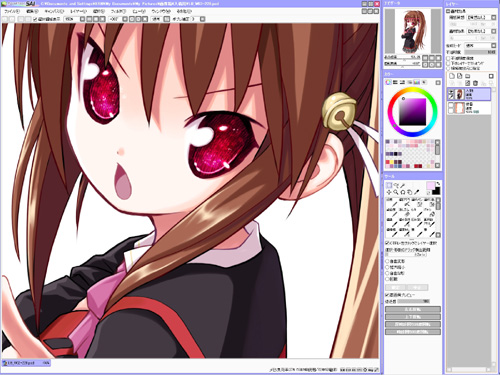Image resolution: width=500 pixels, height=375 pixels.
Task: Enable selection source checkbox in layer panel
Action: coord(449,68)
